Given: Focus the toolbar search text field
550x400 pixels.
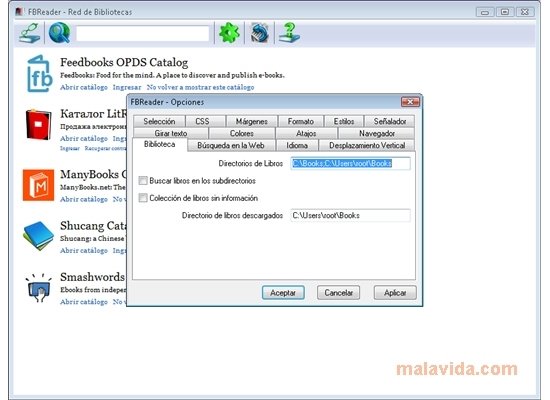Looking at the screenshot, I should tap(142, 34).
